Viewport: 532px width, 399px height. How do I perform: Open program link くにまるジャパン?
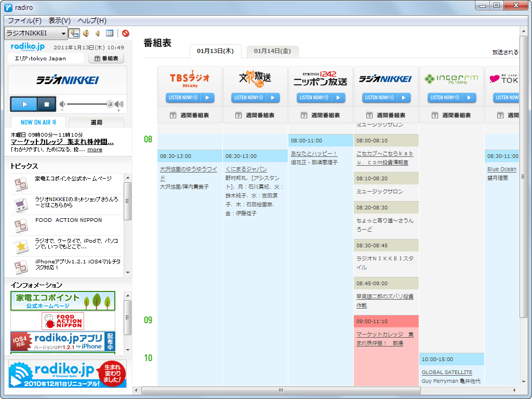tap(246, 169)
